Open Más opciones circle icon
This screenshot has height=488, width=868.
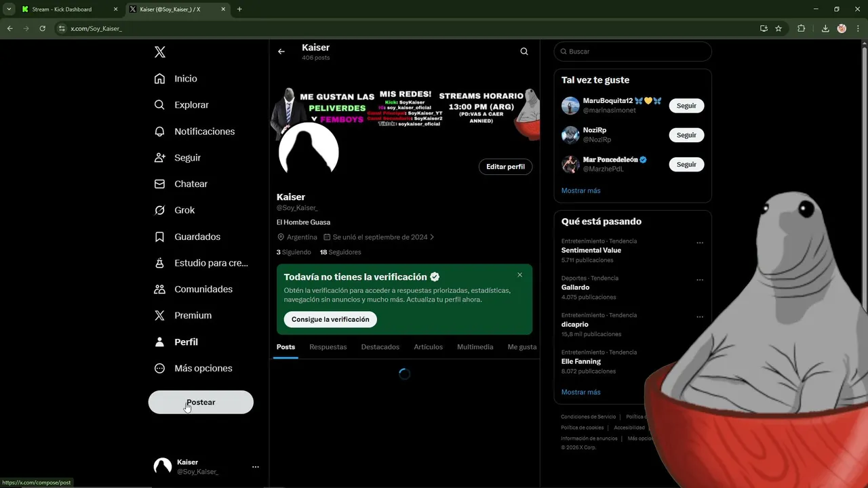click(159, 368)
